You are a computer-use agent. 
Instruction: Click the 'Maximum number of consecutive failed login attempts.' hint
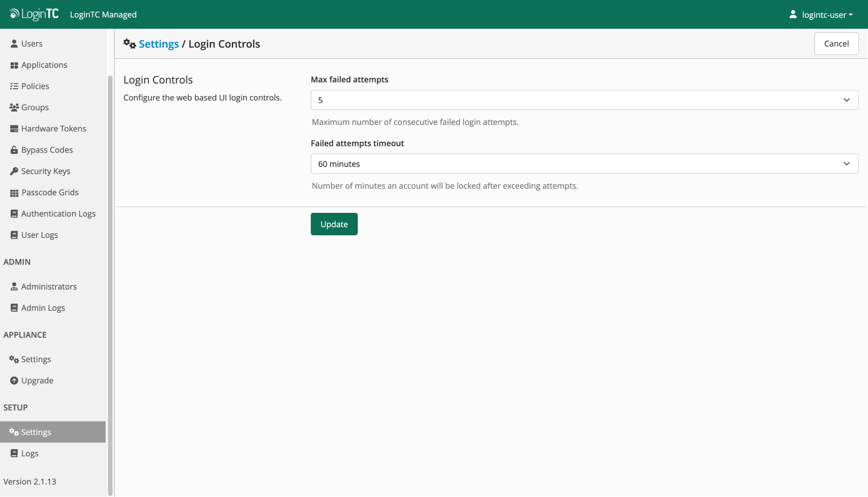(415, 122)
